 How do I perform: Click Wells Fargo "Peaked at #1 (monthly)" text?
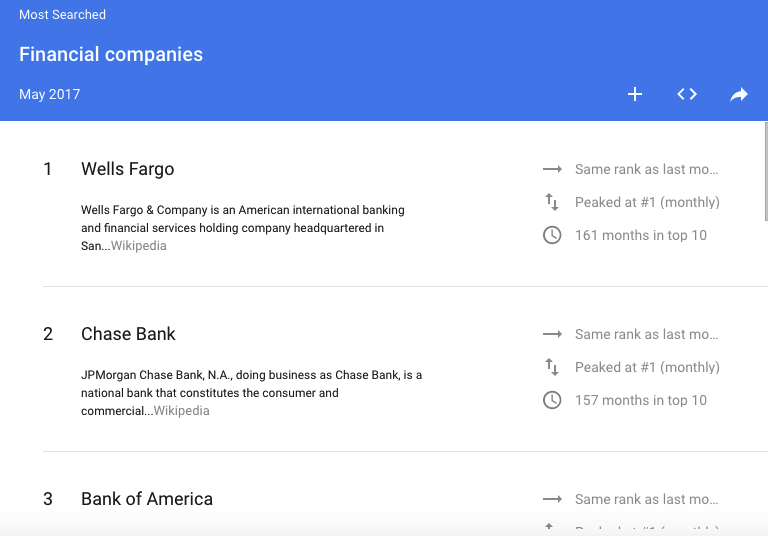(x=648, y=202)
